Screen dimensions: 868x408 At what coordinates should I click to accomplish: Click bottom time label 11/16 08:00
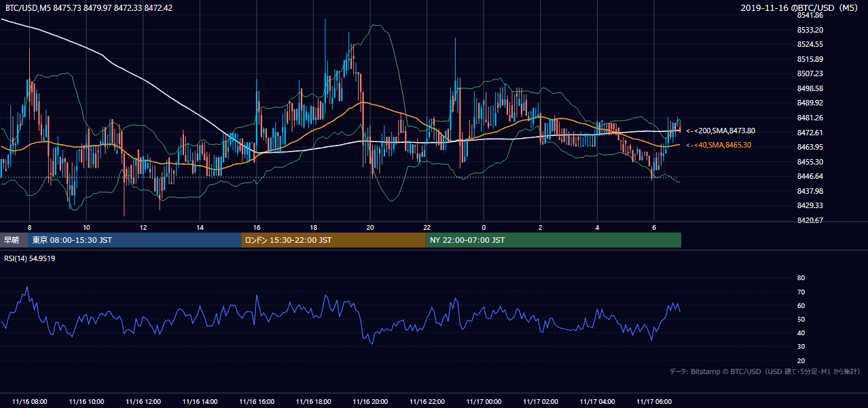(x=29, y=402)
